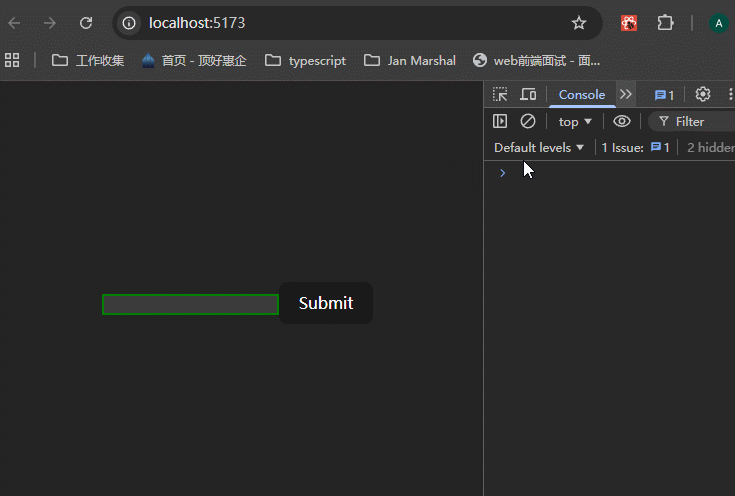Create live expression with eye icon

622,121
